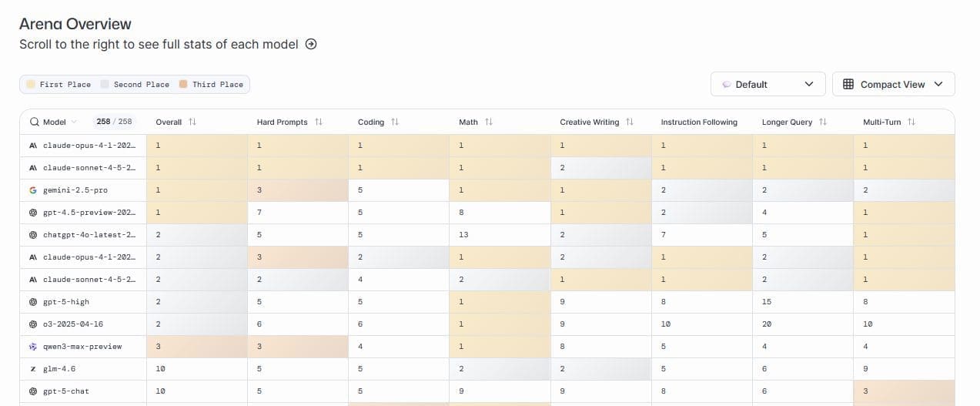
Task: Click the Second Place legend swatch
Action: tap(105, 84)
